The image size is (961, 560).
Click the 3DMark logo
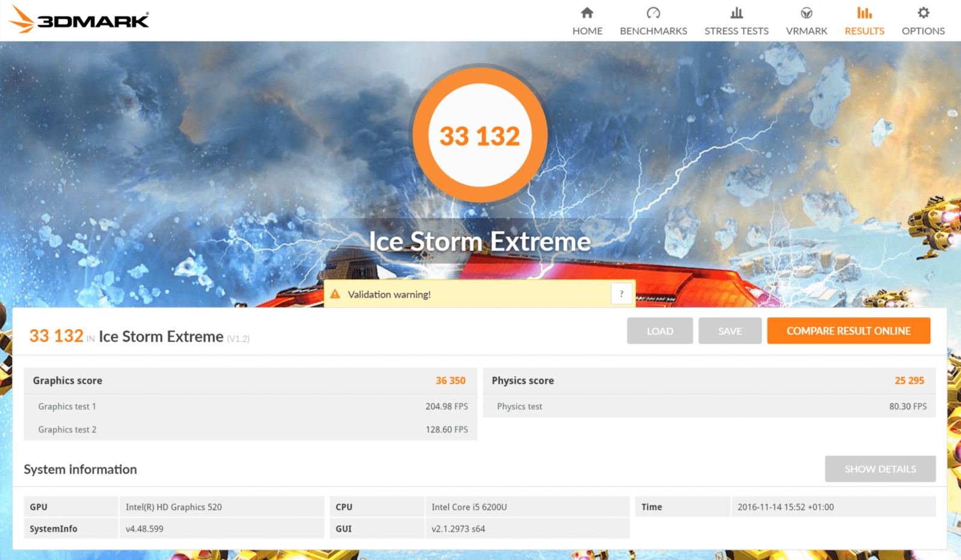click(79, 20)
